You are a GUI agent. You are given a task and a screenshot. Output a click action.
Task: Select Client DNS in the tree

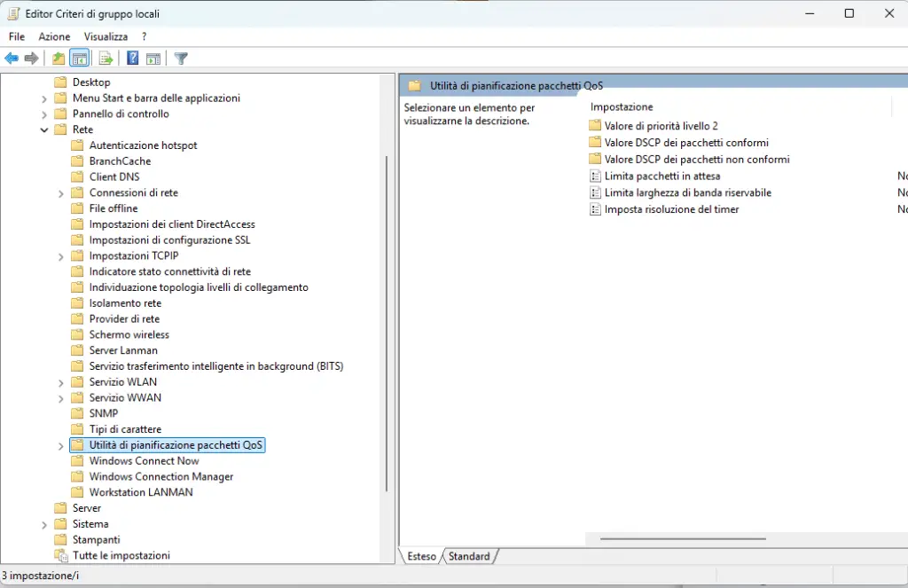(x=114, y=176)
